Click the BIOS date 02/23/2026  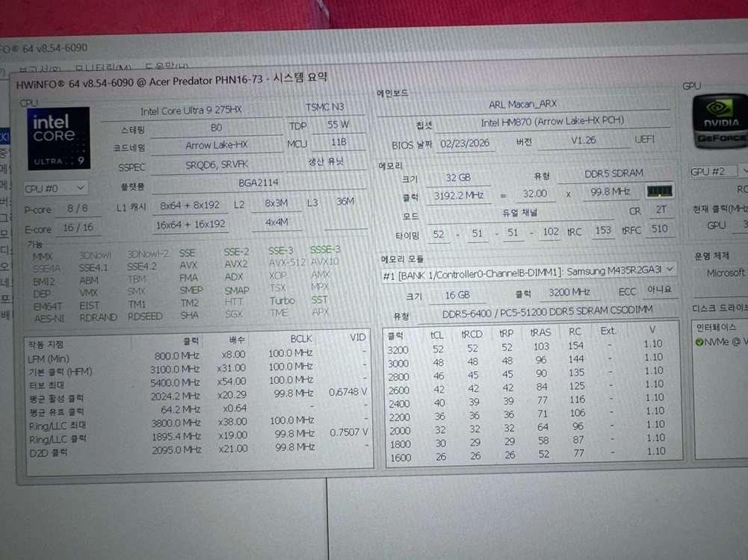[465, 143]
